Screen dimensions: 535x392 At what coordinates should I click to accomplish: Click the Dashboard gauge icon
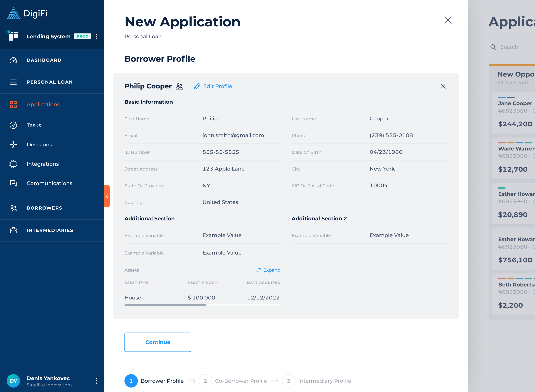(13, 60)
